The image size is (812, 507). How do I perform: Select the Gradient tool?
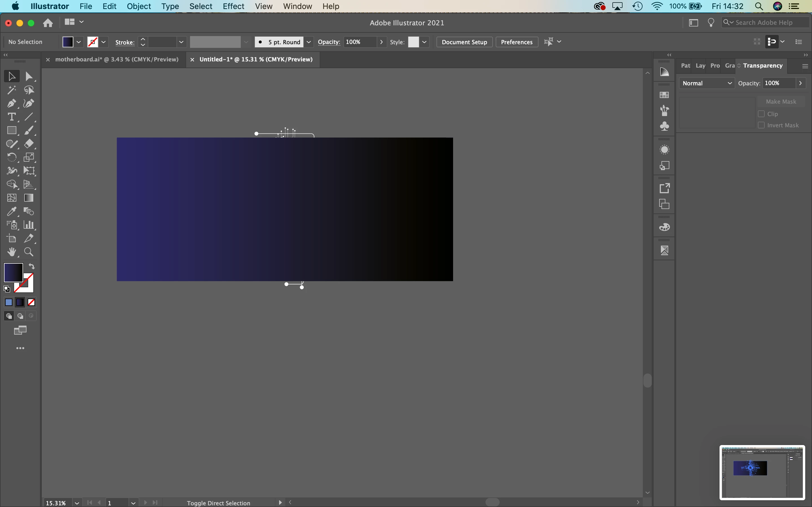[29, 198]
